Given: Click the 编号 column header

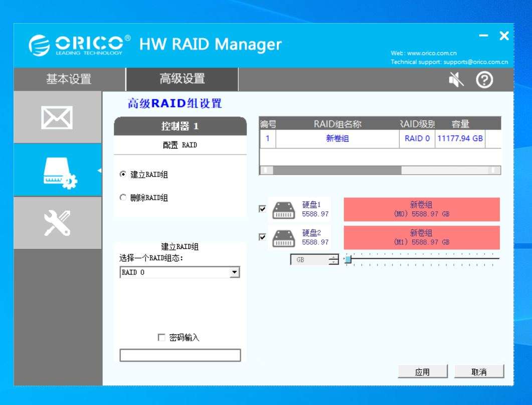Looking at the screenshot, I should point(268,124).
